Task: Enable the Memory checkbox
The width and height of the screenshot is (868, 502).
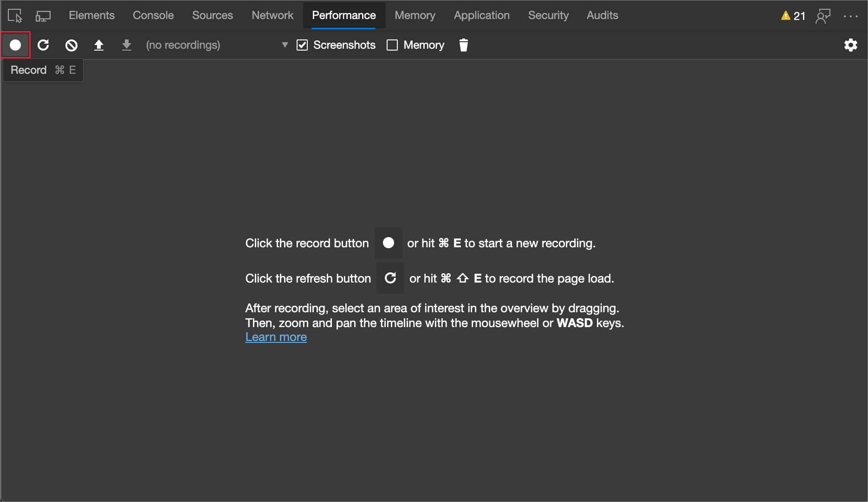Action: click(392, 45)
